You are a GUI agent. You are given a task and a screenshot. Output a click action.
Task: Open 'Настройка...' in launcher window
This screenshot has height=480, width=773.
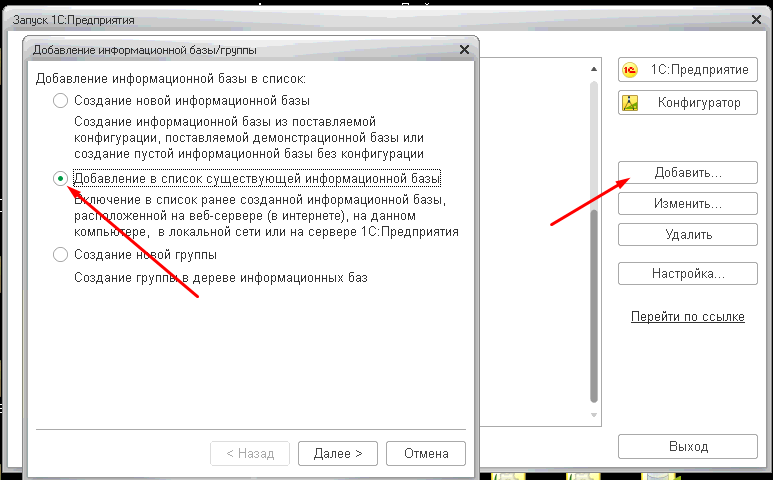point(688,274)
